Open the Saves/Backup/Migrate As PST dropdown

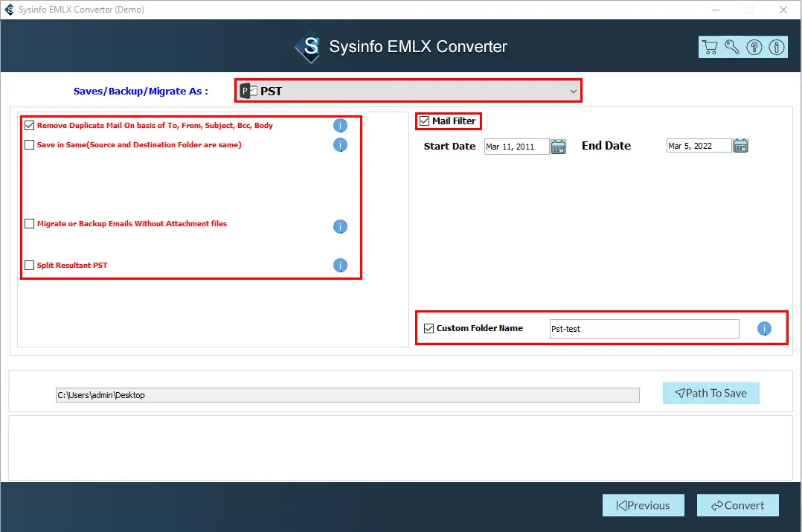click(408, 91)
